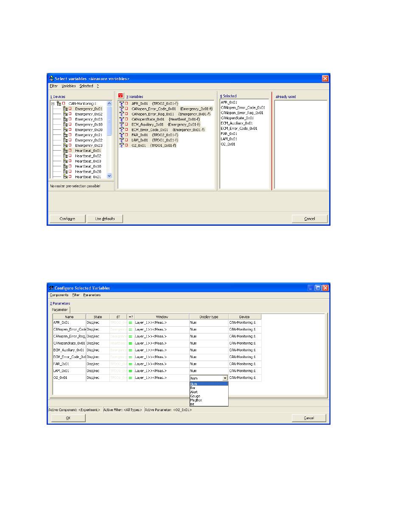Click the Name column header
403x532 pixels.
pyautogui.click(x=69, y=316)
